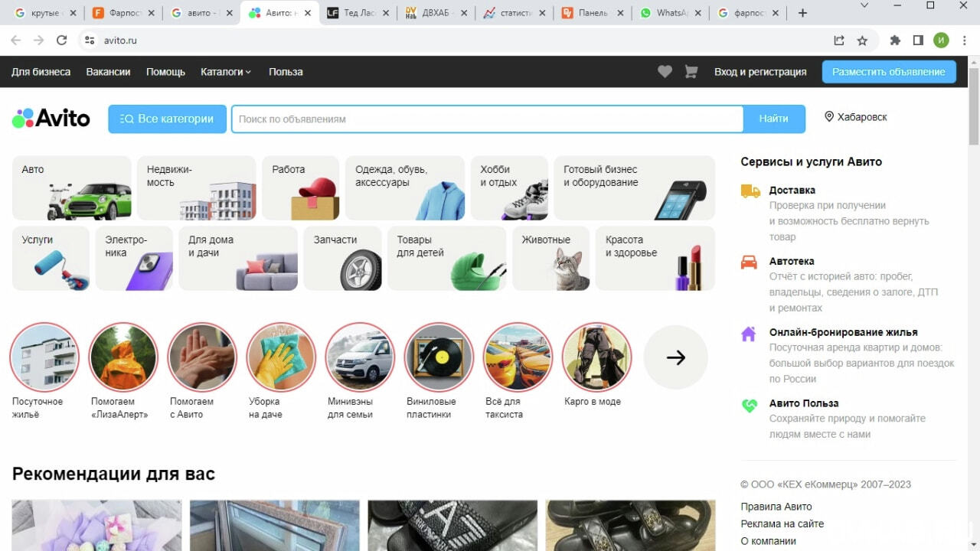Bookmark page with the star icon
The width and height of the screenshot is (980, 551).
pyautogui.click(x=862, y=41)
